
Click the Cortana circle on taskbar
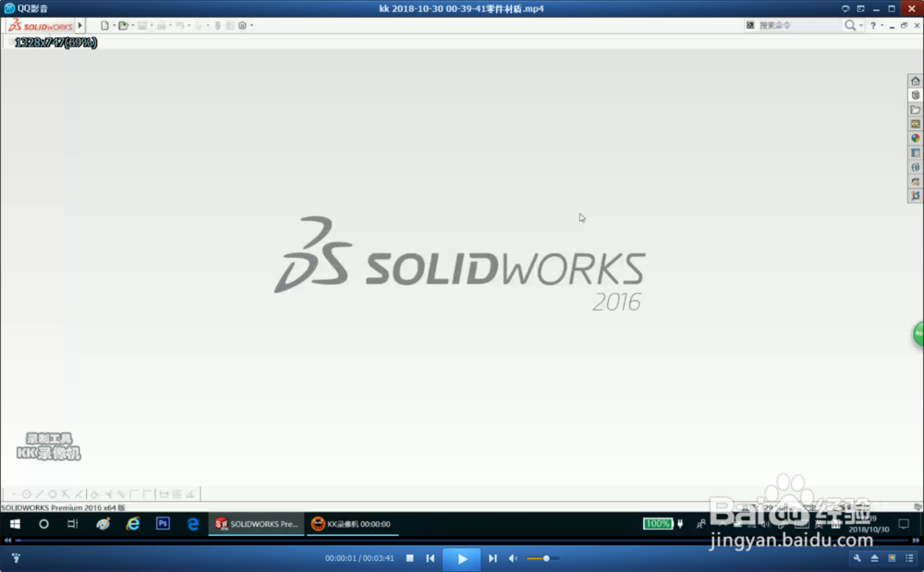[x=43, y=524]
